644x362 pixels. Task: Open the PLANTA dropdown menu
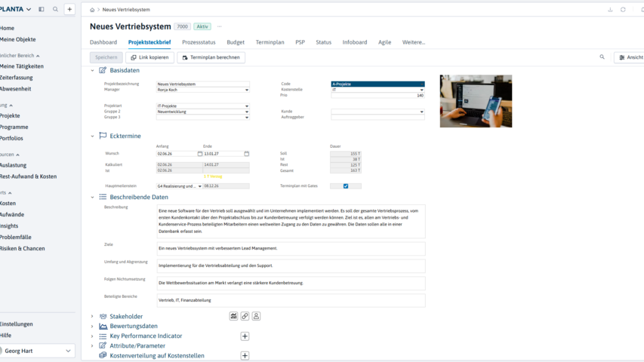coord(16,9)
